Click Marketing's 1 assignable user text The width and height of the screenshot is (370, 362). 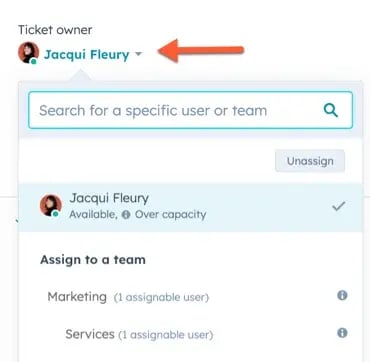161,297
